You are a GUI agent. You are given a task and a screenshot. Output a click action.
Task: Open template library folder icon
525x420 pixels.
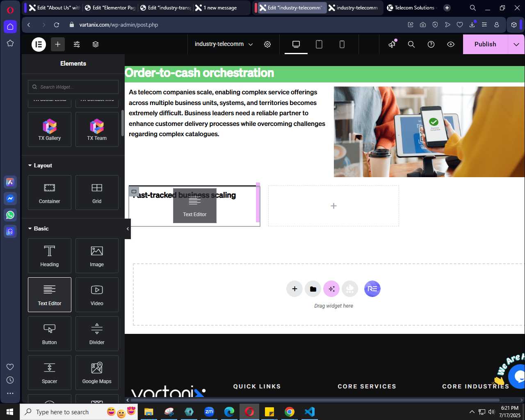313,289
